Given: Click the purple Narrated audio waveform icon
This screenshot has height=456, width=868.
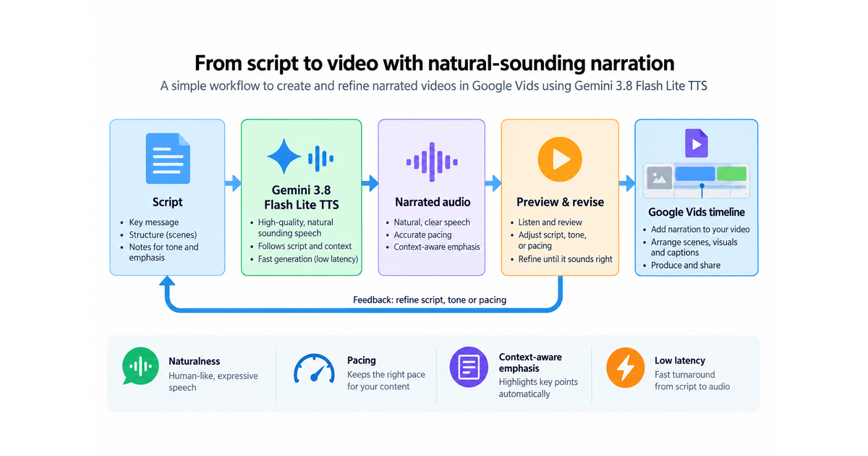Looking at the screenshot, I should [431, 161].
